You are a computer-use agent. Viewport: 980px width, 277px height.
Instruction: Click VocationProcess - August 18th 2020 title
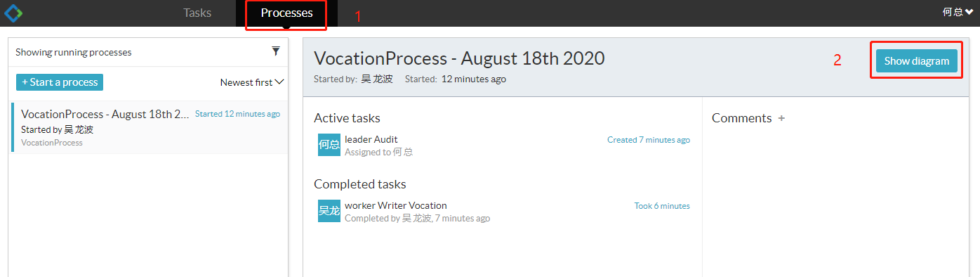pos(459,58)
